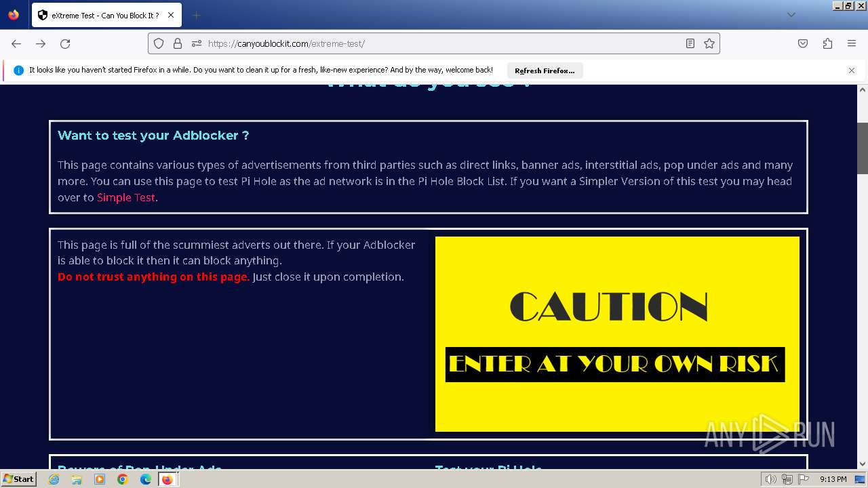868x488 pixels.
Task: Open Action Center flag in system tray
Action: coord(804,479)
